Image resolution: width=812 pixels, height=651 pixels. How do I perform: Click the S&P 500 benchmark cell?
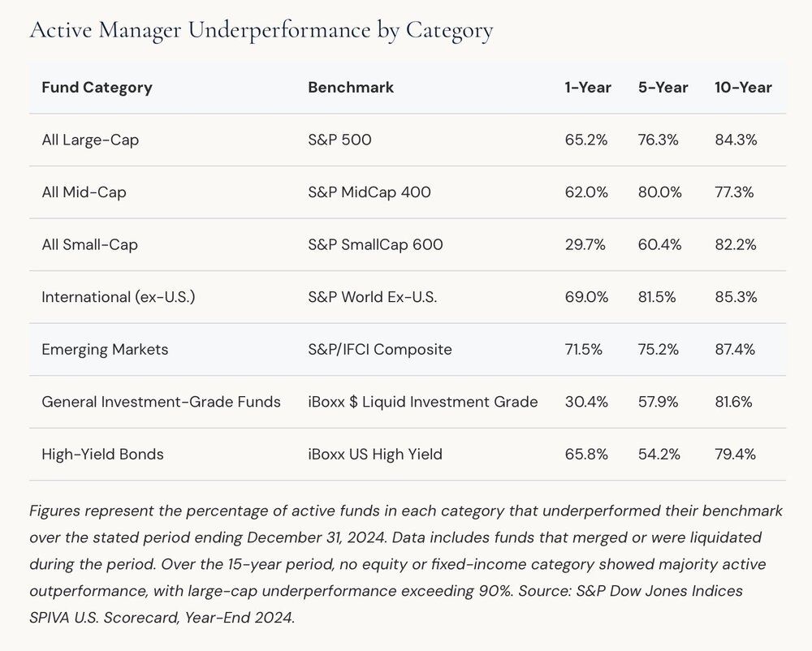pos(339,140)
